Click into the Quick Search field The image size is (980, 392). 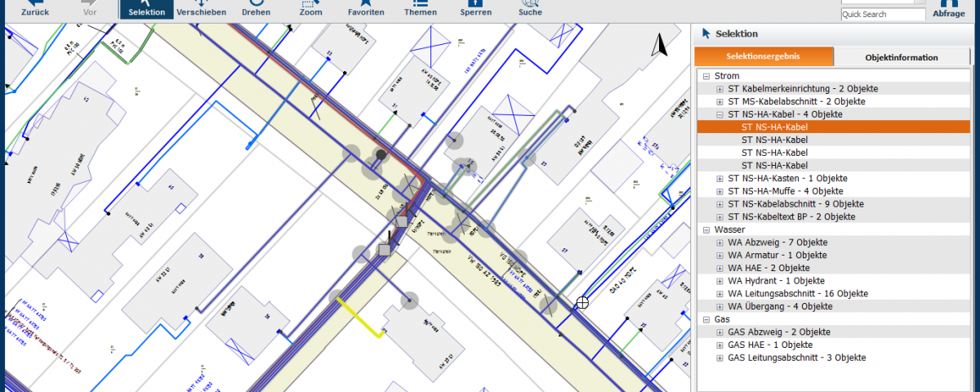pyautogui.click(x=883, y=15)
